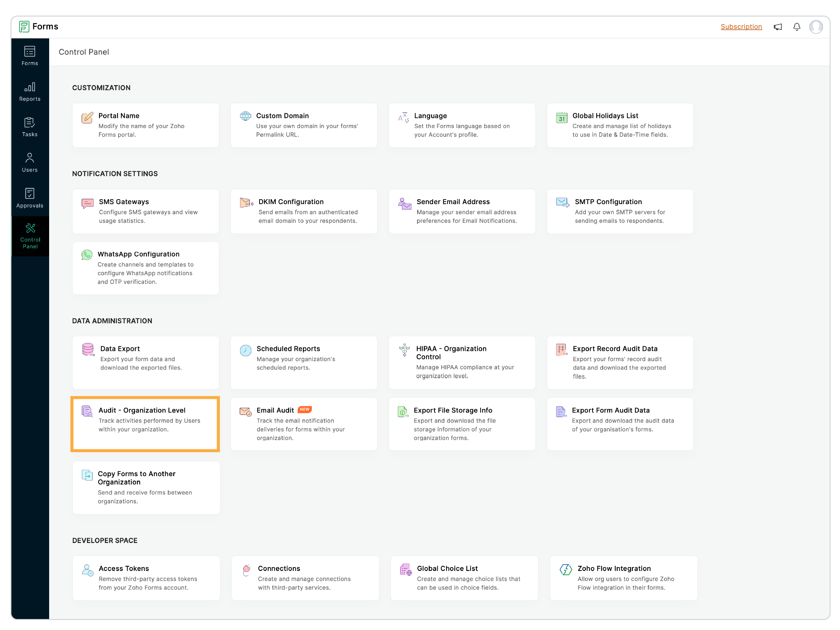The image size is (840, 630).
Task: Click the Data Export database icon
Action: (x=88, y=349)
